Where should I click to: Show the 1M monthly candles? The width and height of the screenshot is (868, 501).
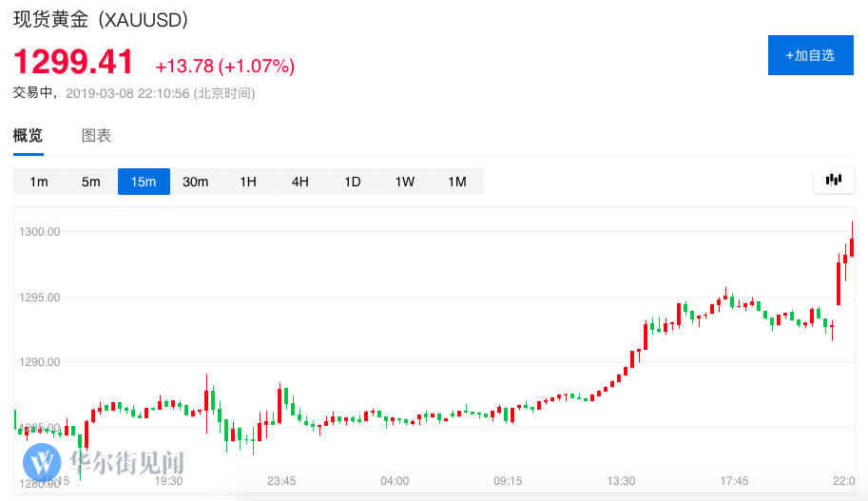click(x=457, y=182)
